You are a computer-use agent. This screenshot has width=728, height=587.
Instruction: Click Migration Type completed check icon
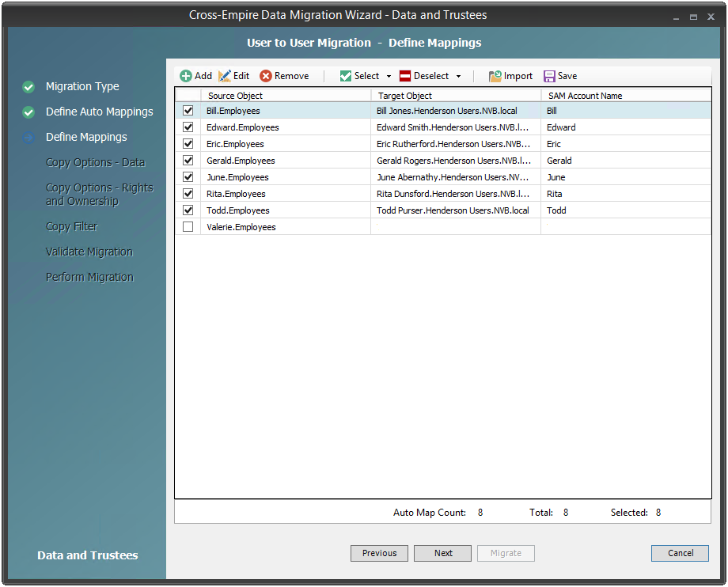pyautogui.click(x=28, y=87)
